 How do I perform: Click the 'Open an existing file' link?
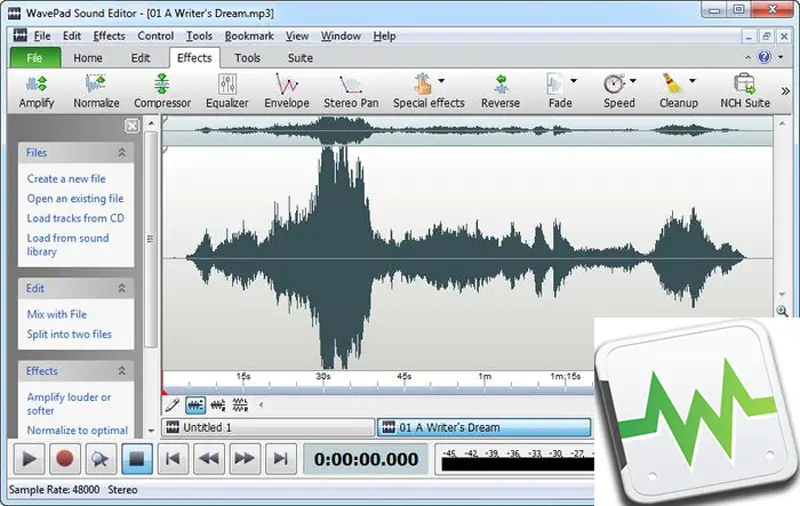tap(75, 199)
